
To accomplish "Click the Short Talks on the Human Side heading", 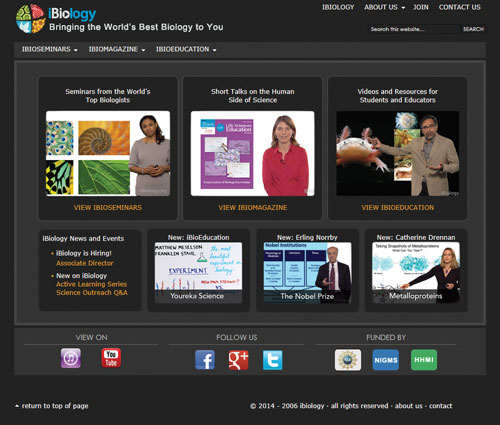I will pyautogui.click(x=253, y=96).
